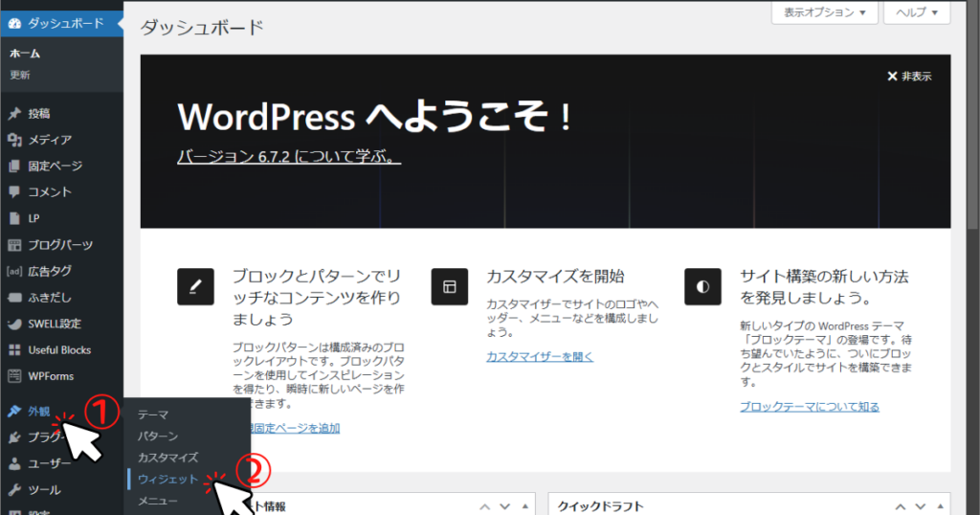Select メニュー in the 外観 submenu
The image size is (980, 515).
(158, 502)
